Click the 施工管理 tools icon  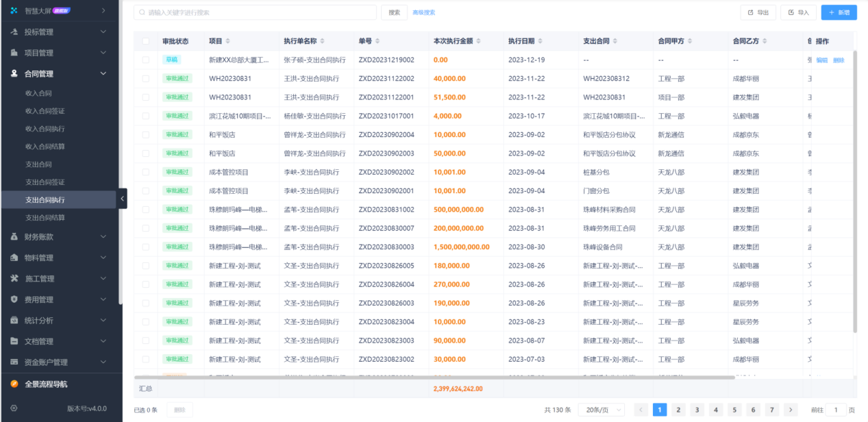tap(14, 279)
